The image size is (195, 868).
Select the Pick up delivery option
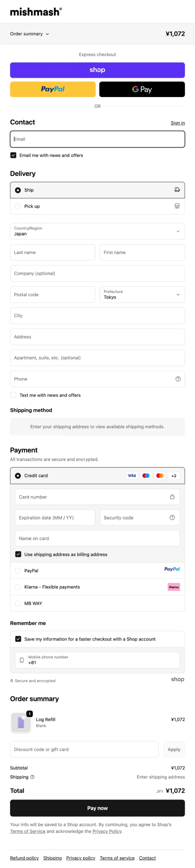18,206
